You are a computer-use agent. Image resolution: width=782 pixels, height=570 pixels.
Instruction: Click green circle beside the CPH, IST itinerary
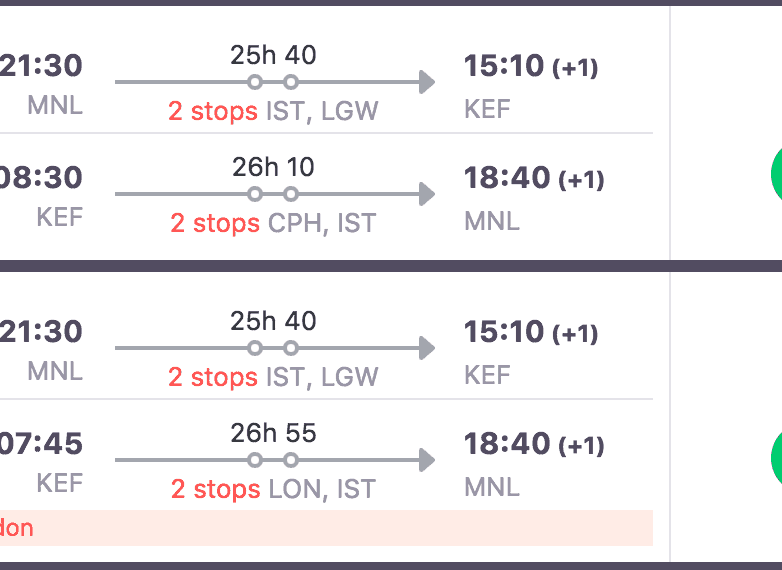pos(775,172)
